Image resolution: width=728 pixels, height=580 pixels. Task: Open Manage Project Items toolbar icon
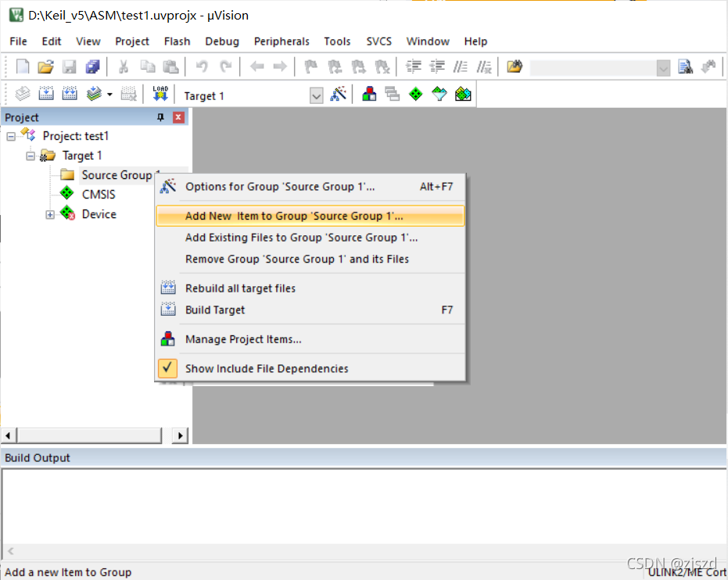[369, 95]
